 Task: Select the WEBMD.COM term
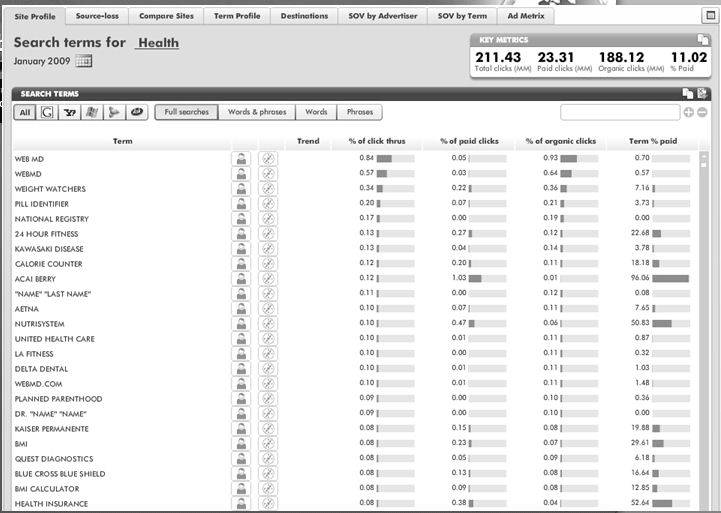pos(39,384)
